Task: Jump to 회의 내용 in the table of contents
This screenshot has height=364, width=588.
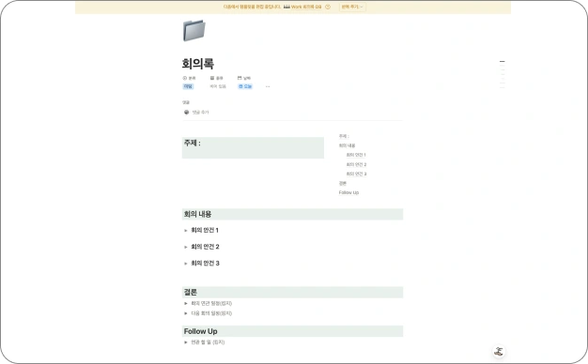Action: (347, 145)
